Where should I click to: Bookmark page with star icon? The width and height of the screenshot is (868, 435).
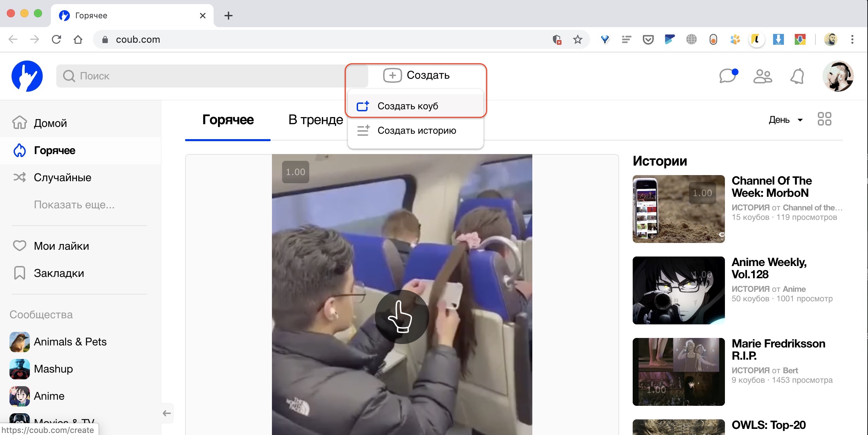(x=577, y=40)
